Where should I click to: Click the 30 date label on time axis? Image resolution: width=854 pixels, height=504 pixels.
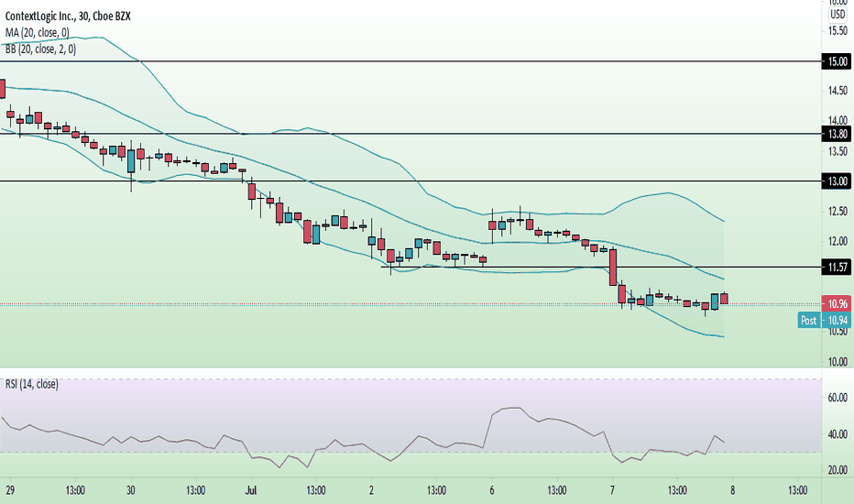pyautogui.click(x=131, y=490)
